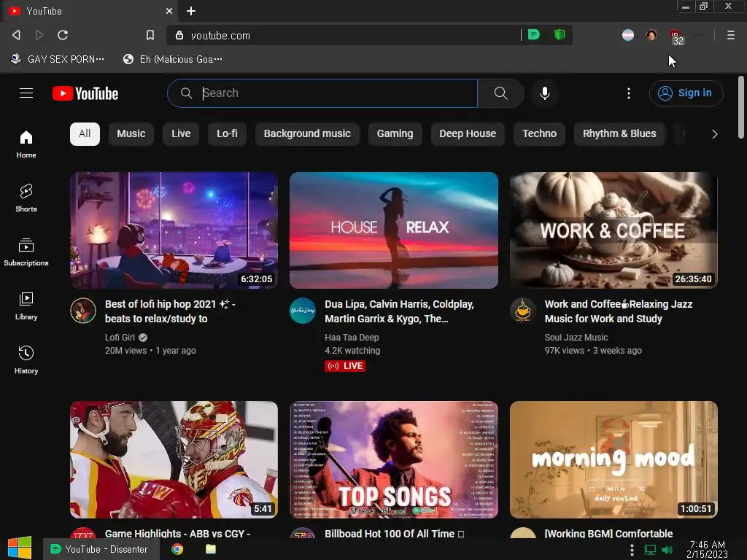The width and height of the screenshot is (747, 560).
Task: Click the flag-colored extension icon
Action: (628, 35)
